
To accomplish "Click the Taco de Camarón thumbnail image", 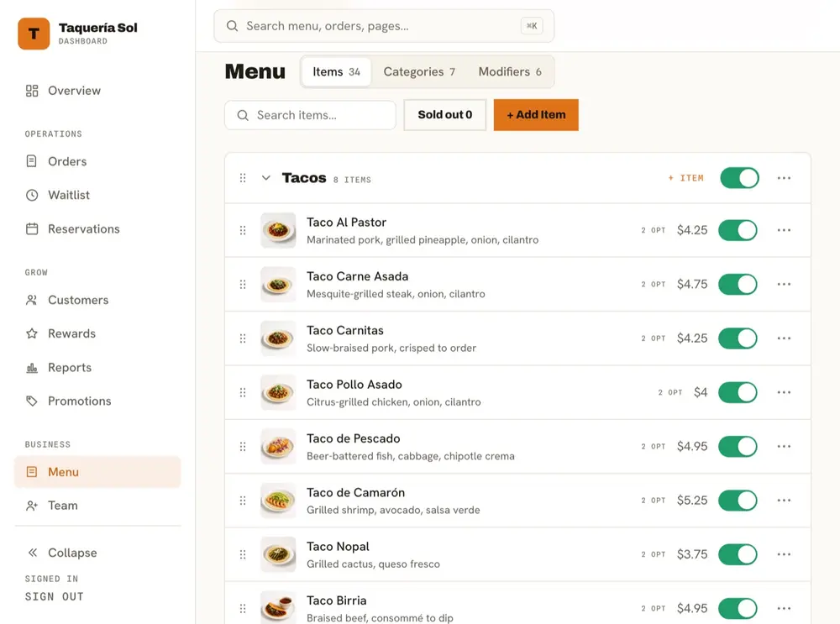I will tap(278, 501).
